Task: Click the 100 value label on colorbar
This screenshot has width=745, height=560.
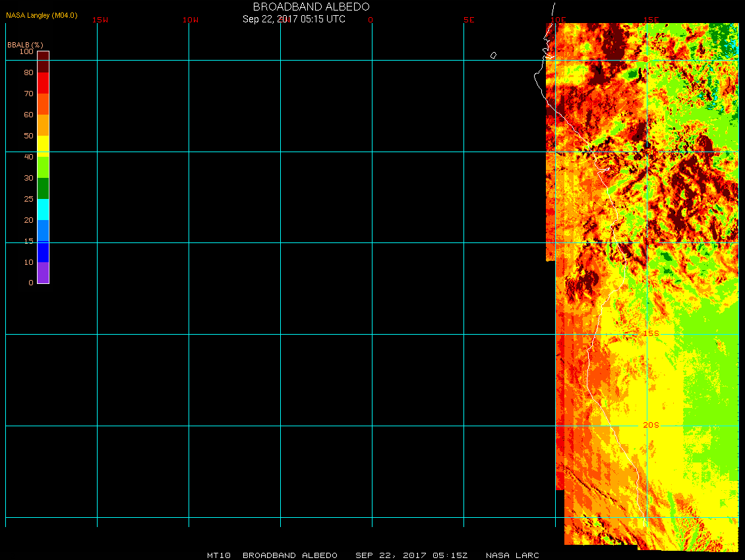Action: tap(26, 51)
